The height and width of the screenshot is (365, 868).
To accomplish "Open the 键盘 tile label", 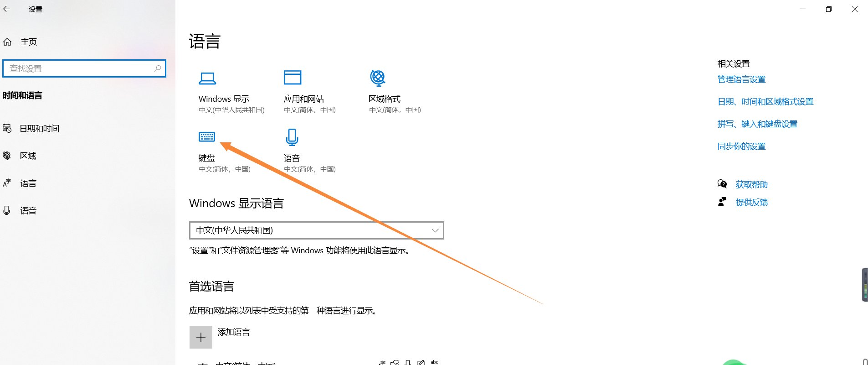I will tap(206, 158).
